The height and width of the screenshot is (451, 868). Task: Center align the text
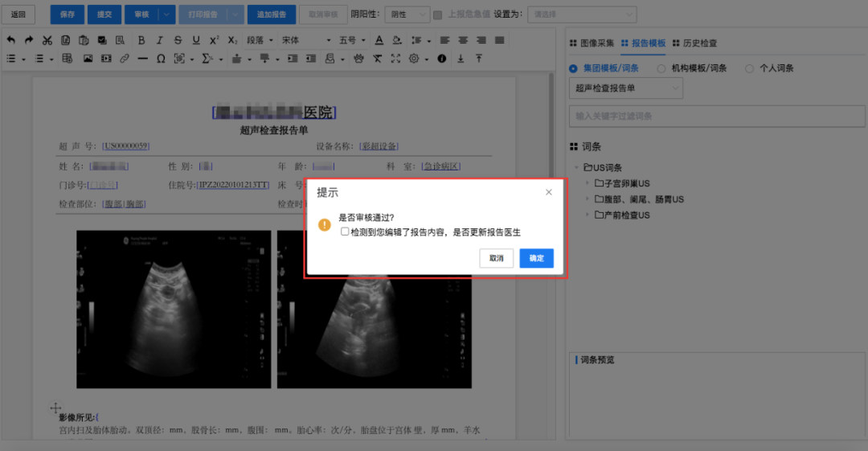coord(463,40)
